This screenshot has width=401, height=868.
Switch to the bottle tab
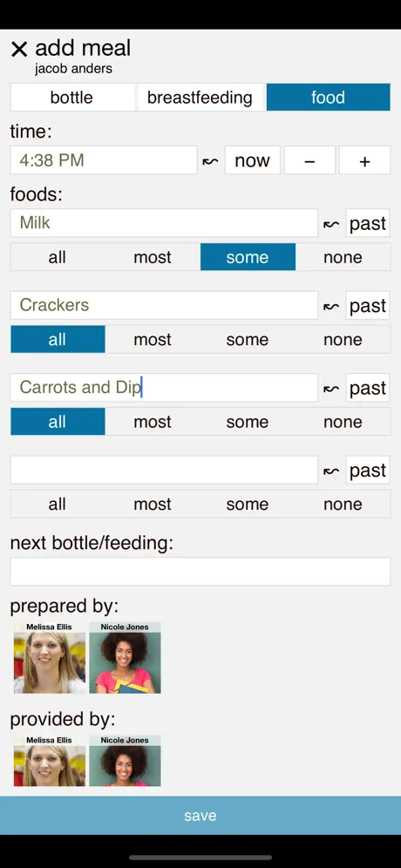click(x=72, y=98)
